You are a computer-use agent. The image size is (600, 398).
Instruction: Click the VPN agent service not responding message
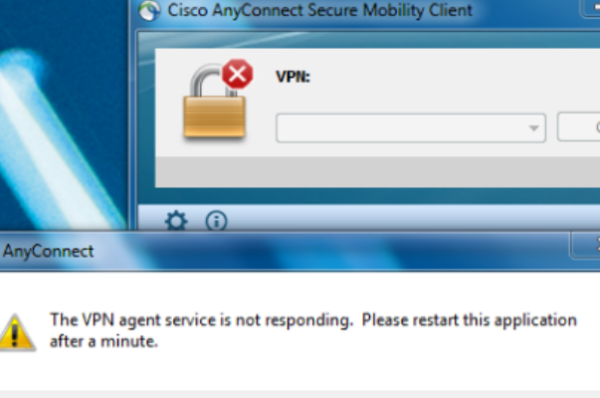click(313, 330)
